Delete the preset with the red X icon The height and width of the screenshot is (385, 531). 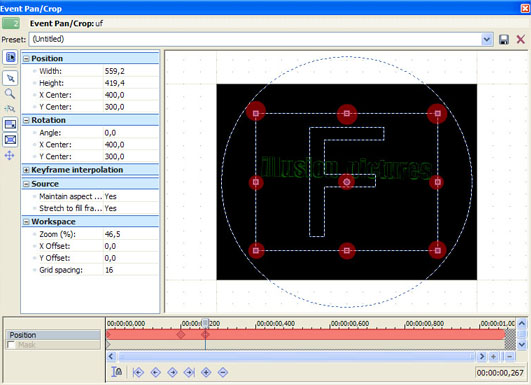click(x=521, y=40)
